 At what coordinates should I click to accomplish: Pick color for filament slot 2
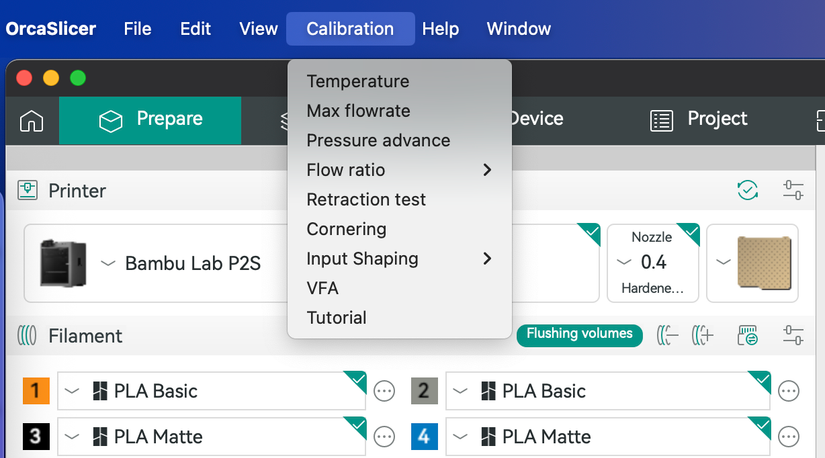[425, 391]
